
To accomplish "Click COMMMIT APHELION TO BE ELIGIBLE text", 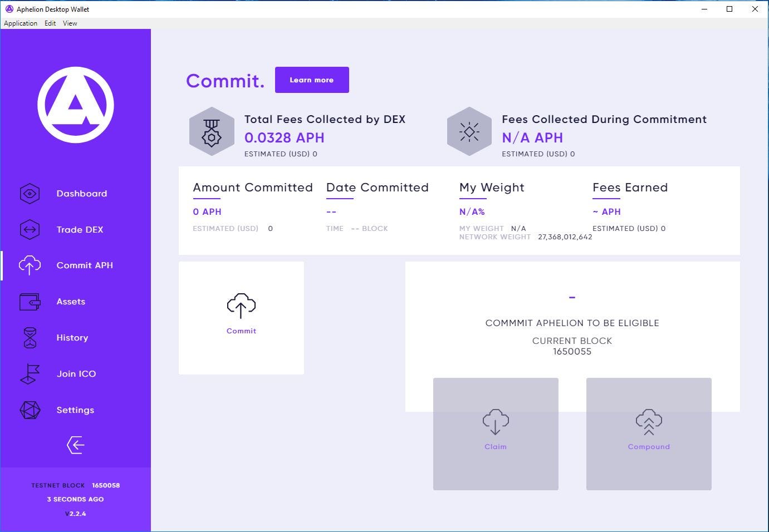I will point(572,323).
